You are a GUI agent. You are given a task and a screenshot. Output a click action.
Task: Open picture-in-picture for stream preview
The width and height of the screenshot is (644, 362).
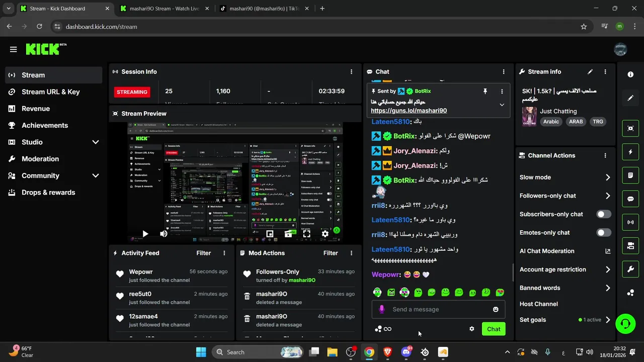[x=270, y=234]
